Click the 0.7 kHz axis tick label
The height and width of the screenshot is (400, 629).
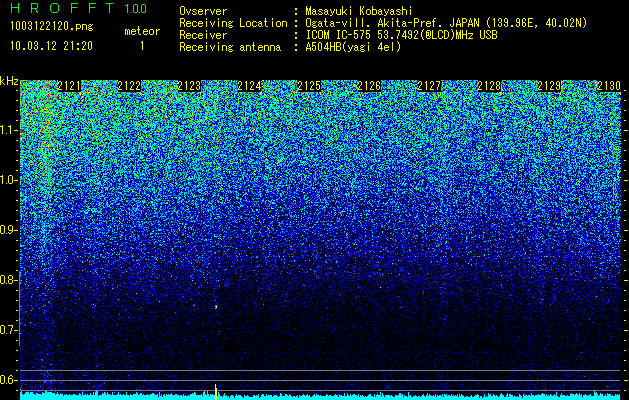(x=8, y=330)
